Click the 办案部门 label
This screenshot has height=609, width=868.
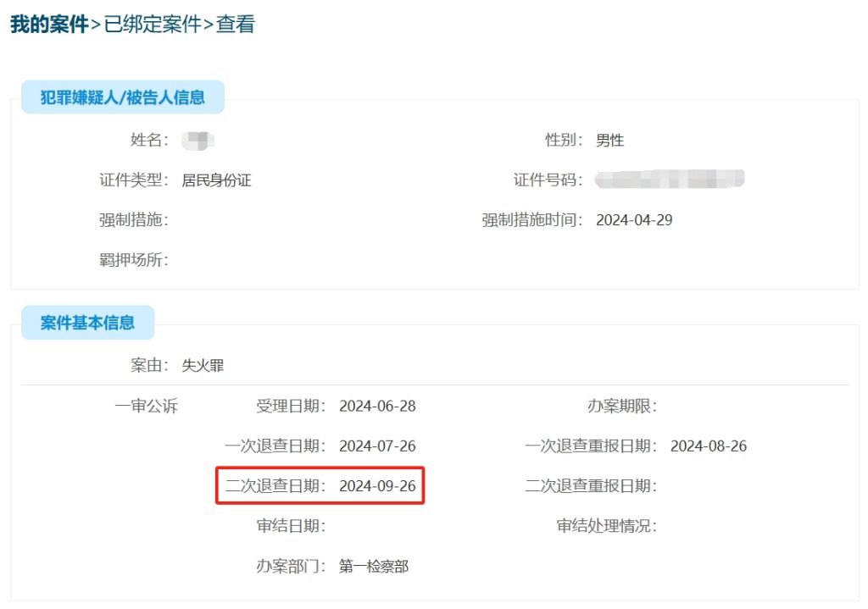(x=292, y=566)
